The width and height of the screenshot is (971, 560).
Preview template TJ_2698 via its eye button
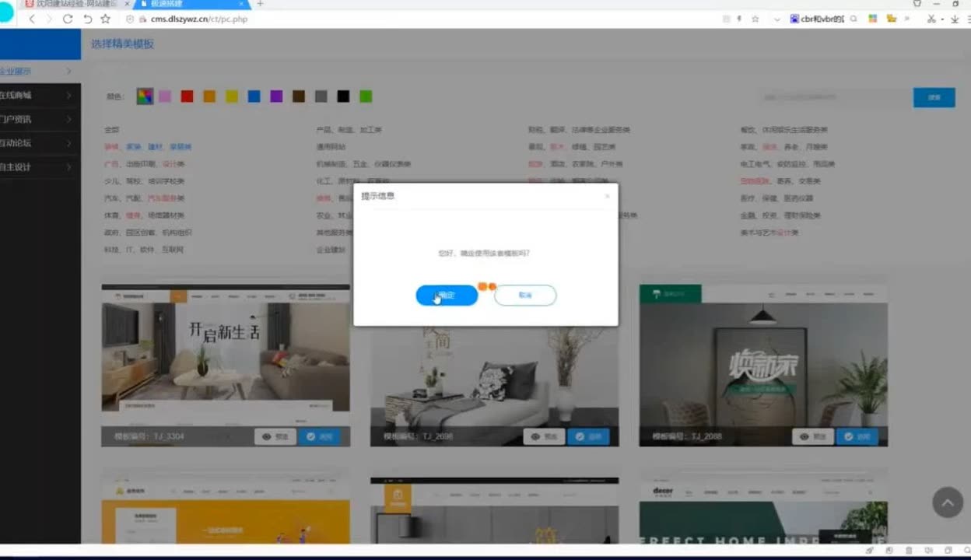pos(544,437)
